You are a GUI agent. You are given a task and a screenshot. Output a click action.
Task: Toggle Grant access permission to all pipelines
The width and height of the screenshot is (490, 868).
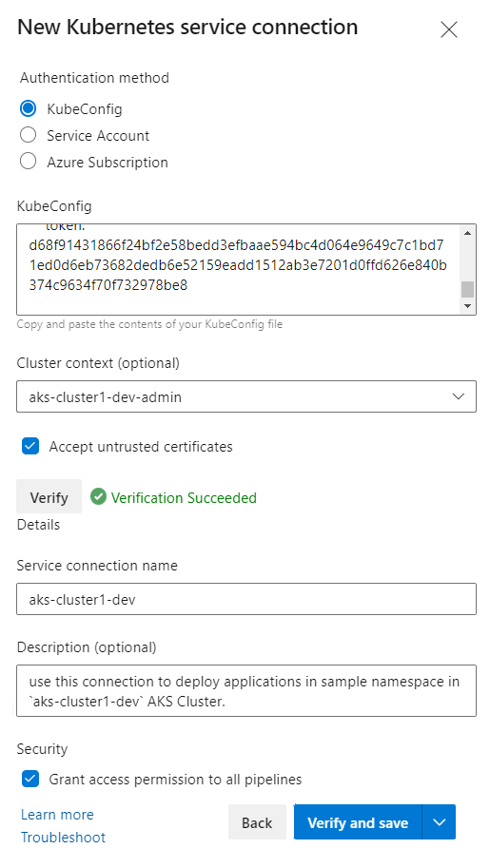point(30,779)
